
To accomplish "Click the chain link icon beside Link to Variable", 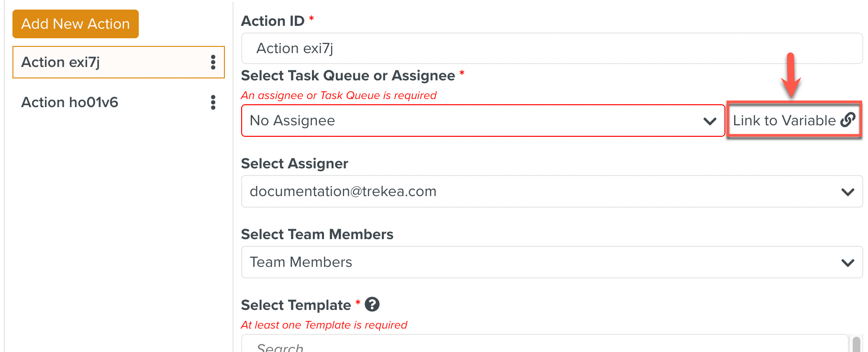I will 847,120.
